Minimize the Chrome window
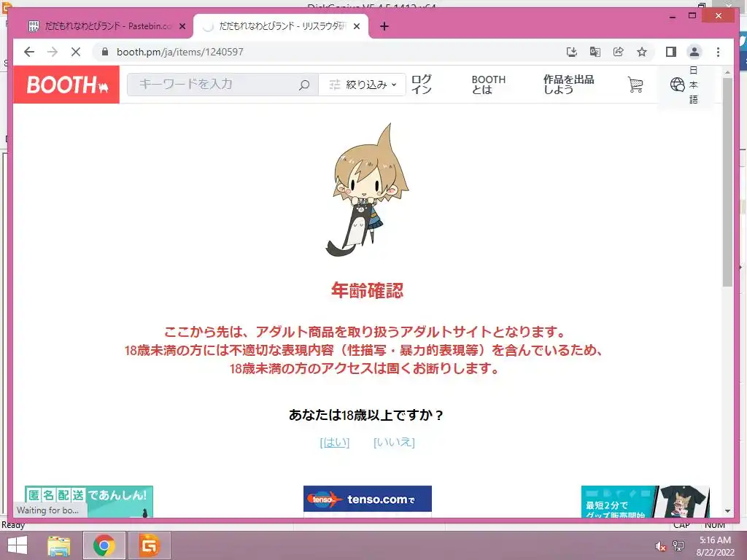This screenshot has width=747, height=560. [x=672, y=16]
